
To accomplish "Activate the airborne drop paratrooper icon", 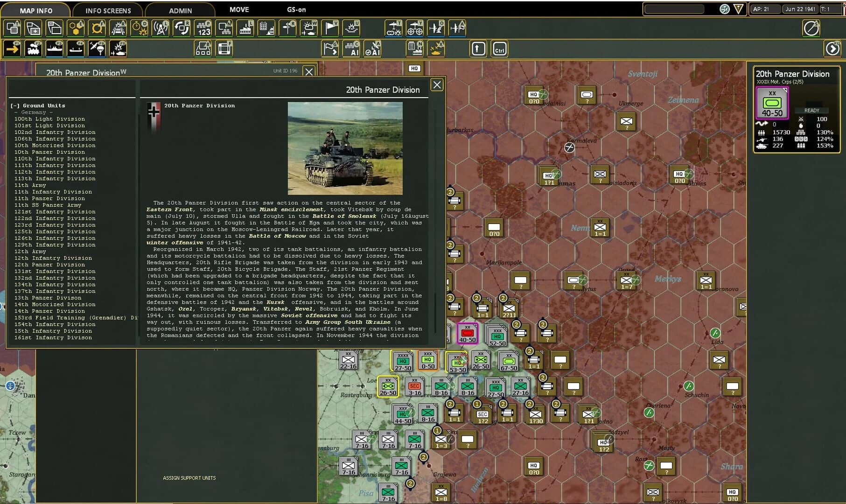I will click(98, 49).
